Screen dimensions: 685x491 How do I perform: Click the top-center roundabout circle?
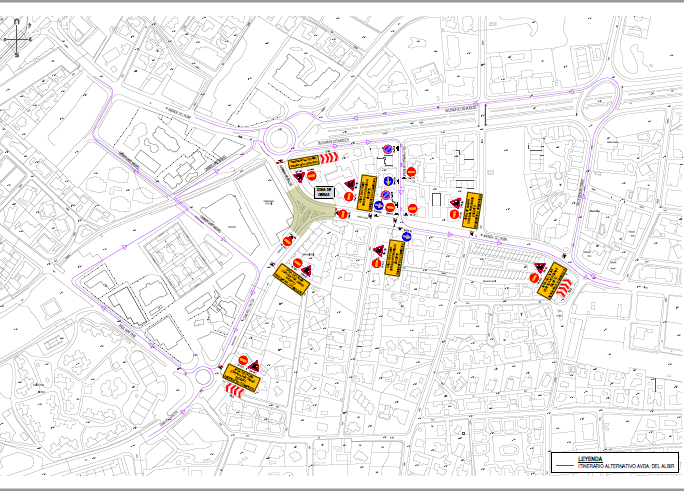click(x=282, y=132)
